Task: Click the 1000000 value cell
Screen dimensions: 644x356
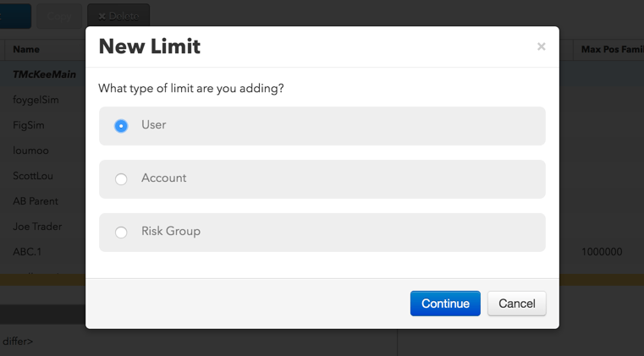Action: pos(602,252)
